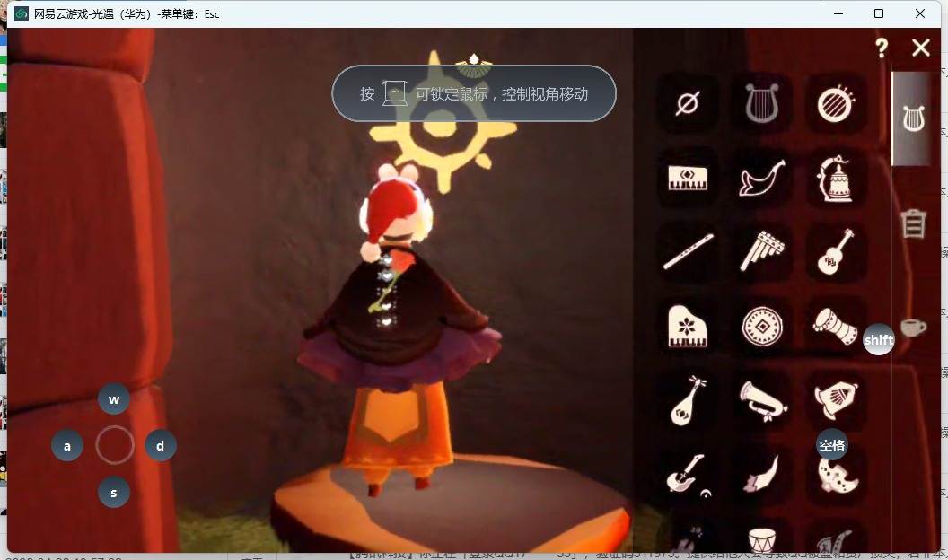948x560 pixels.
Task: Pick the djembe hand drum instrument
Action: coord(836,326)
